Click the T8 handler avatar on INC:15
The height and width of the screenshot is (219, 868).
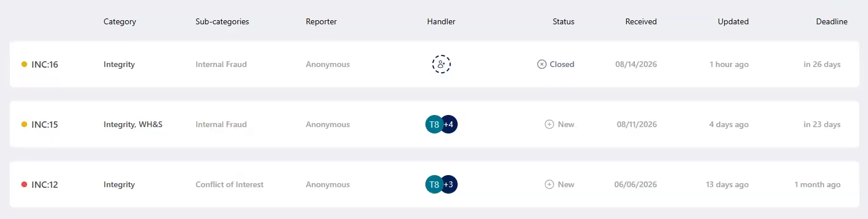click(434, 124)
